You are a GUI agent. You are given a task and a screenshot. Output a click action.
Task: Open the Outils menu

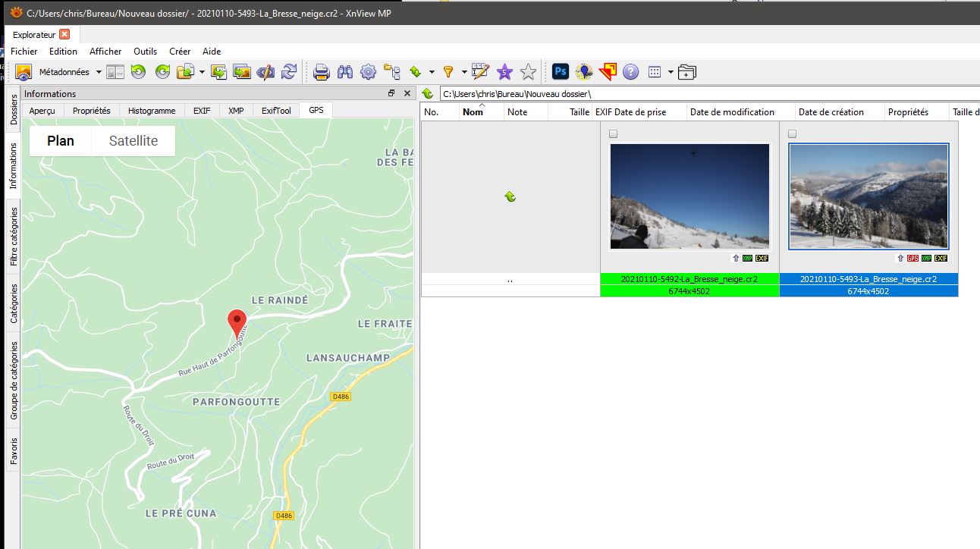[145, 52]
